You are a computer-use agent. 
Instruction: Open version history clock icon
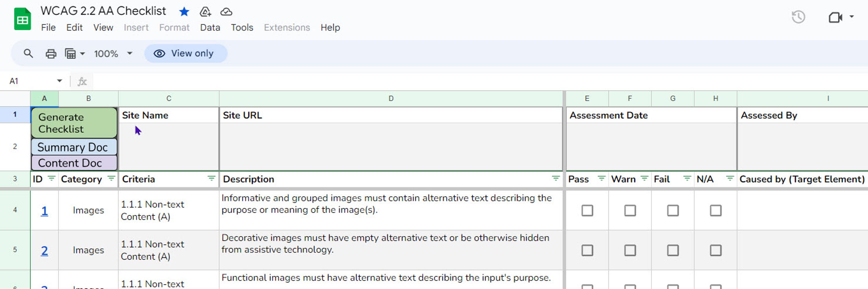(798, 17)
